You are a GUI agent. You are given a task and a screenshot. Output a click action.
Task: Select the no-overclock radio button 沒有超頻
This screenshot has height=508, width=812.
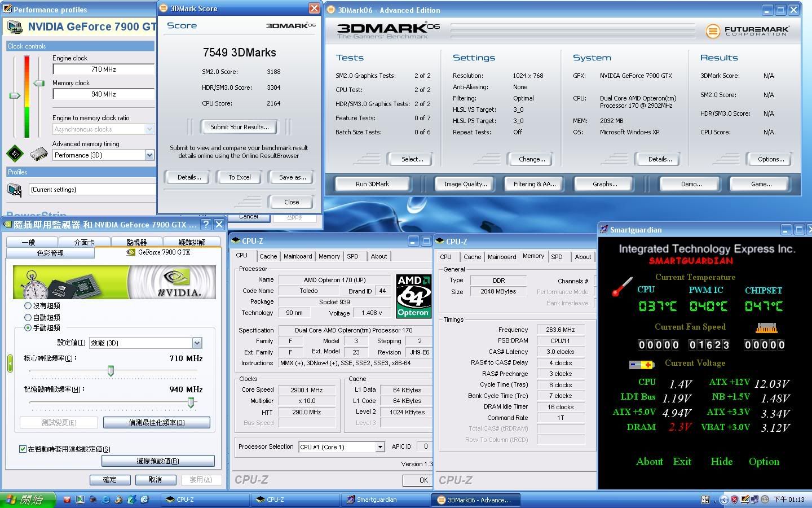tap(28, 305)
